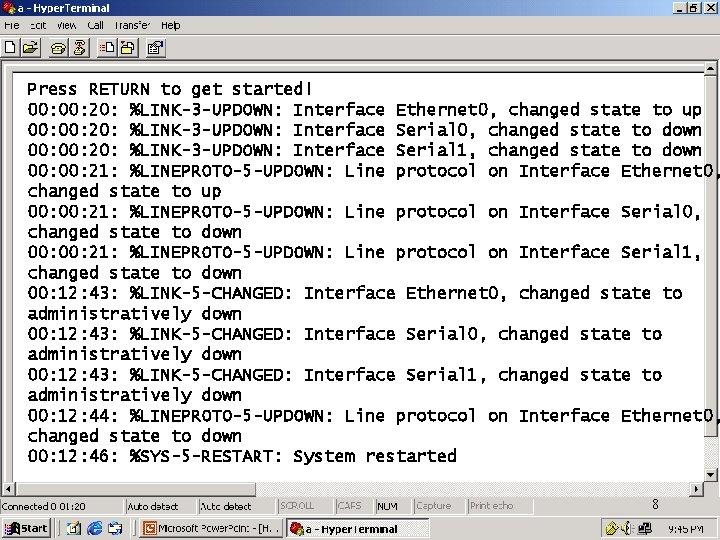This screenshot has width=720, height=540.
Task: Click the first 'Auto detect' status entry
Action: (152, 506)
